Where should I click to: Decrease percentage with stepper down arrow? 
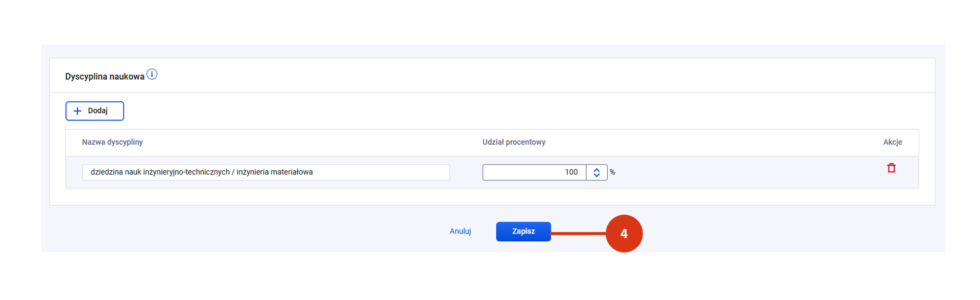(x=596, y=175)
